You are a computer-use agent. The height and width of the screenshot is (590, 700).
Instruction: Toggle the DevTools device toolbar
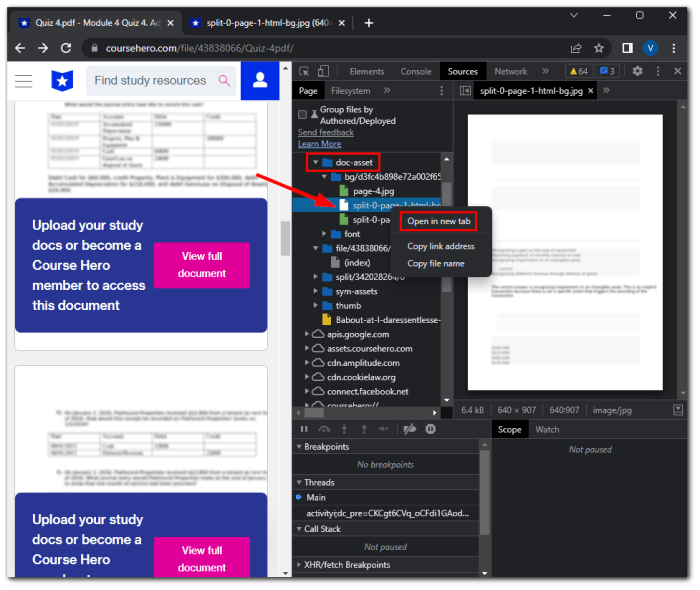pos(323,71)
